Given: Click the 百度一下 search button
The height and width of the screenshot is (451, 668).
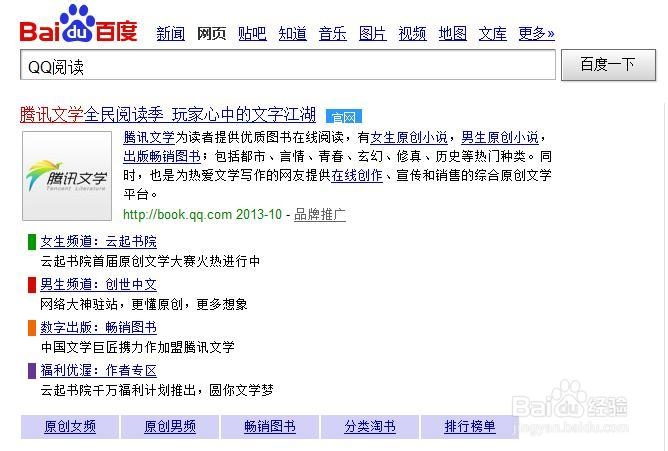Looking at the screenshot, I should (608, 65).
